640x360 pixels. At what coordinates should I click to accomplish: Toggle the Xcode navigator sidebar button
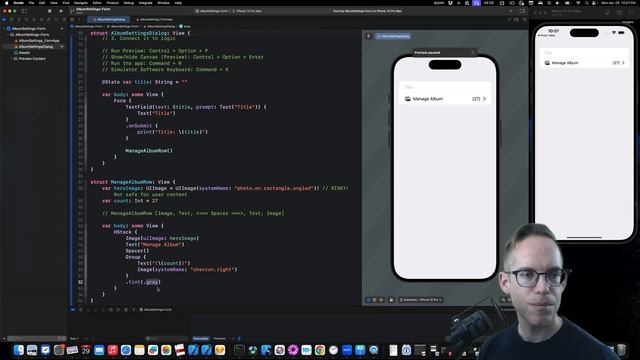[24, 11]
